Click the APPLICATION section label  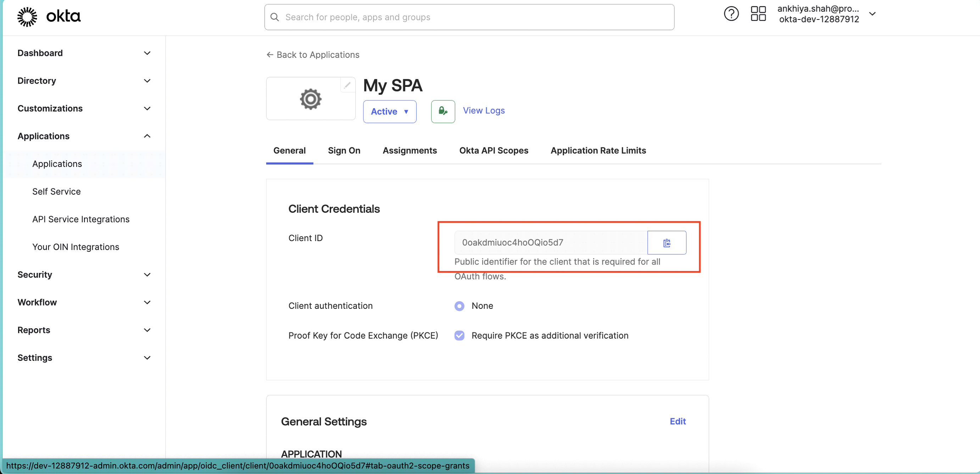pyautogui.click(x=311, y=454)
